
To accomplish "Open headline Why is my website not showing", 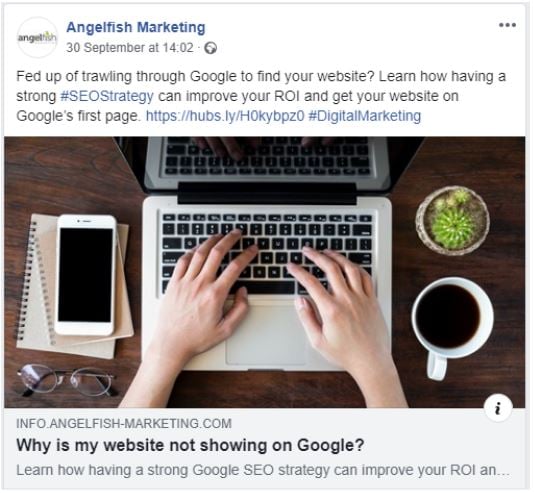I will 190,445.
